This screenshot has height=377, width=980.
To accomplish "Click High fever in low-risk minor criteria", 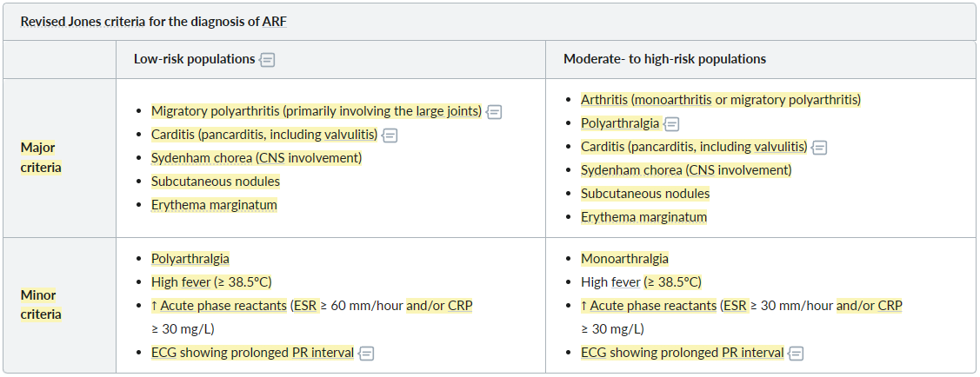I will [x=181, y=282].
